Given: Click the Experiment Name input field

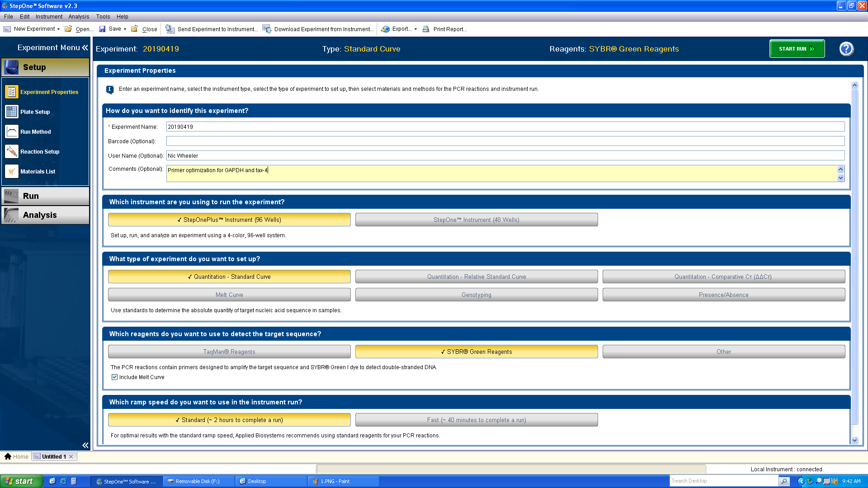Looking at the screenshot, I should (505, 127).
